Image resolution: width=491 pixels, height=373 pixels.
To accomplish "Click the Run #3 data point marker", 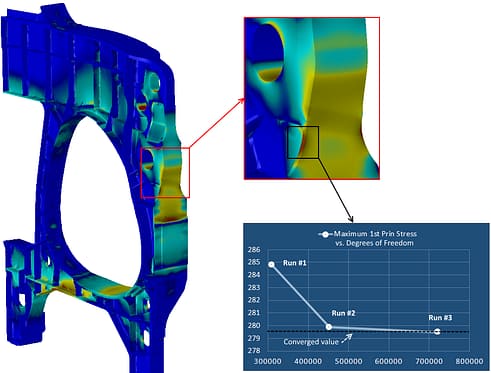I will pyautogui.click(x=437, y=331).
